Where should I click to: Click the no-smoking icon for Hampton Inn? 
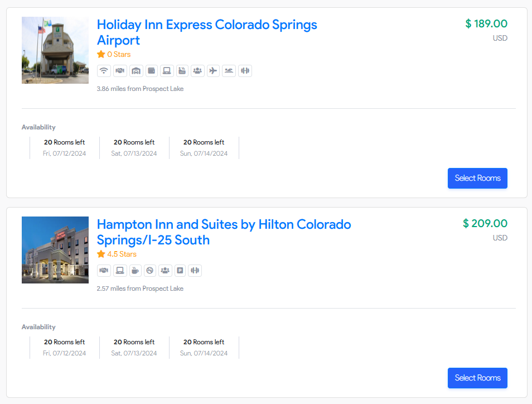tap(149, 271)
